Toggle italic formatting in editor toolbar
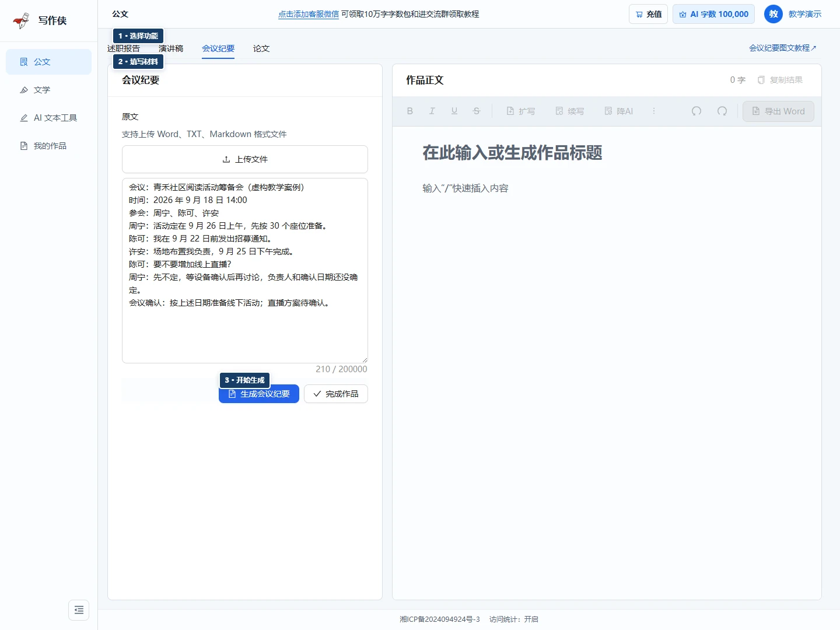The width and height of the screenshot is (840, 630). [x=432, y=111]
